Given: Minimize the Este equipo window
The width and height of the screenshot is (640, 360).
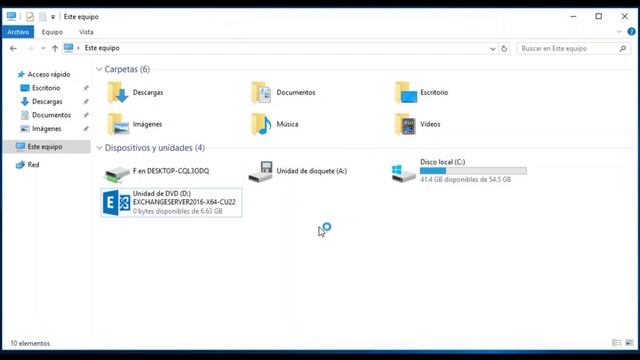Looking at the screenshot, I should (x=573, y=17).
